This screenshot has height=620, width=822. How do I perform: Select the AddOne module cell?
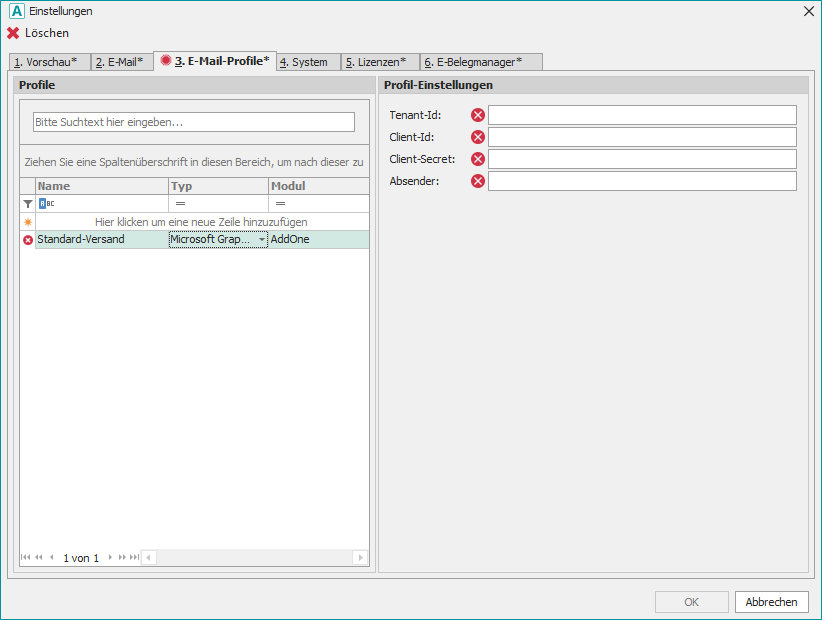[319, 240]
